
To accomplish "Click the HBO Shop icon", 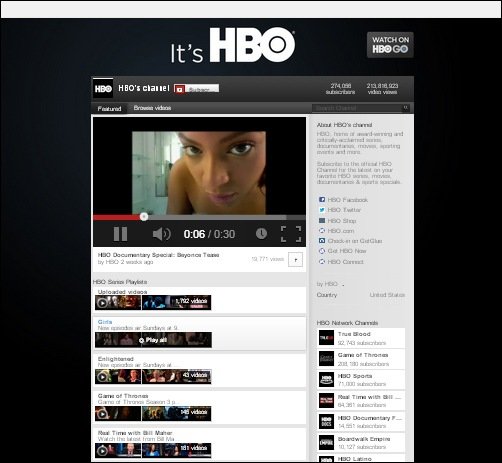I will coord(322,220).
